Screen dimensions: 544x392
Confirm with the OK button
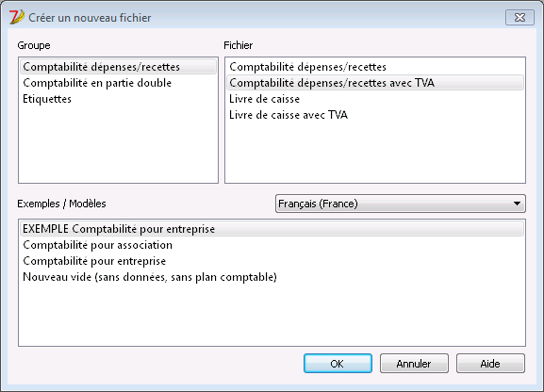pyautogui.click(x=338, y=364)
